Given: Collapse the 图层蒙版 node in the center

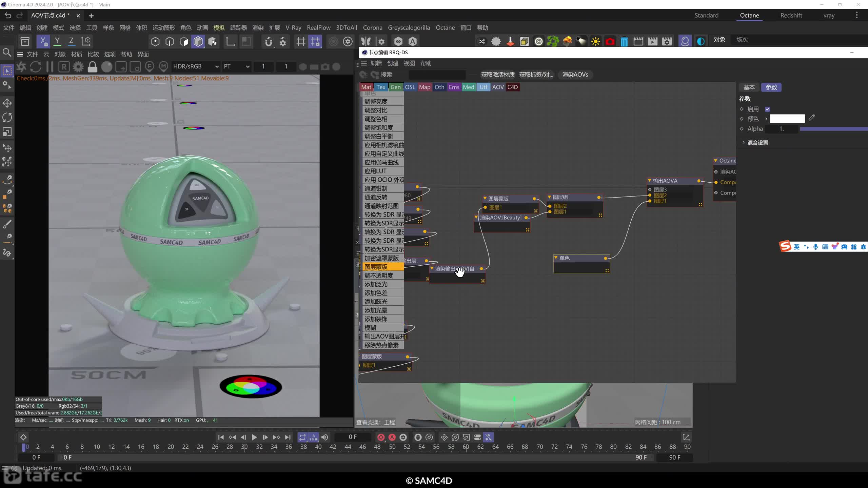Looking at the screenshot, I should [x=485, y=198].
